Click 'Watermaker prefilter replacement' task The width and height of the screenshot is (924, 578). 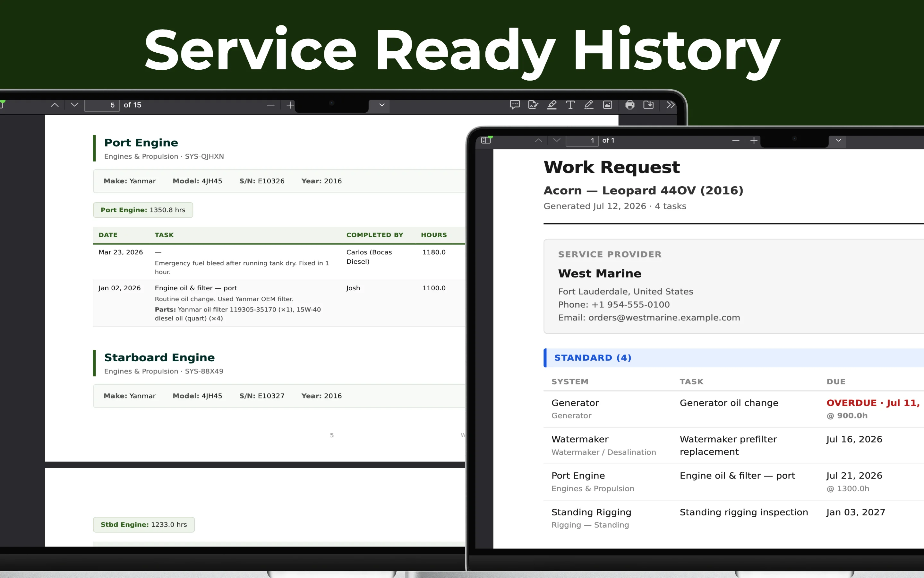(x=728, y=445)
